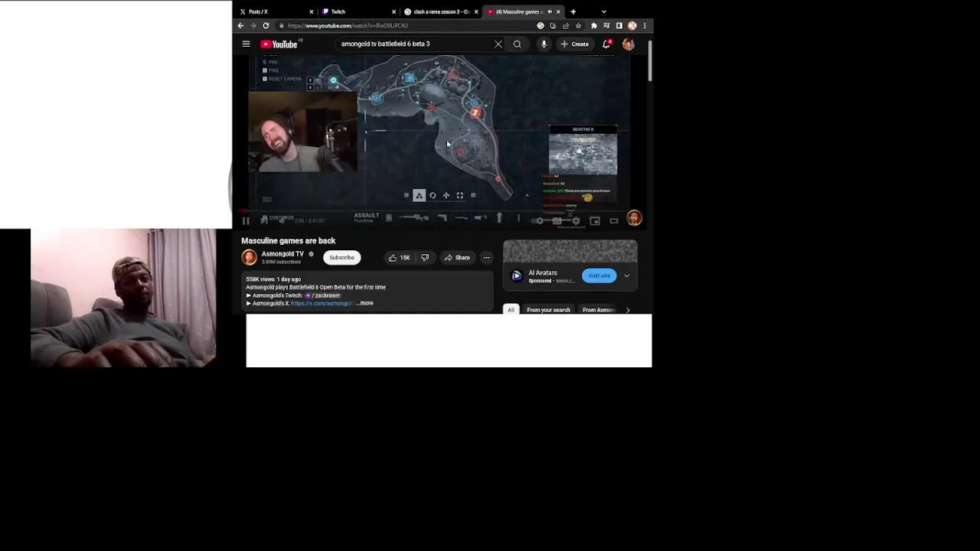Click the video title Masculine games are back
The height and width of the screenshot is (551, 980).
point(289,241)
